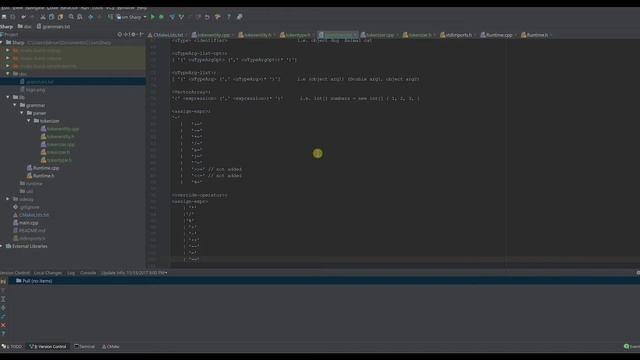Click grammars.txt breadcrumb in navigation bar
Image resolution: width=640 pixels, height=360 pixels.
[x=53, y=27]
